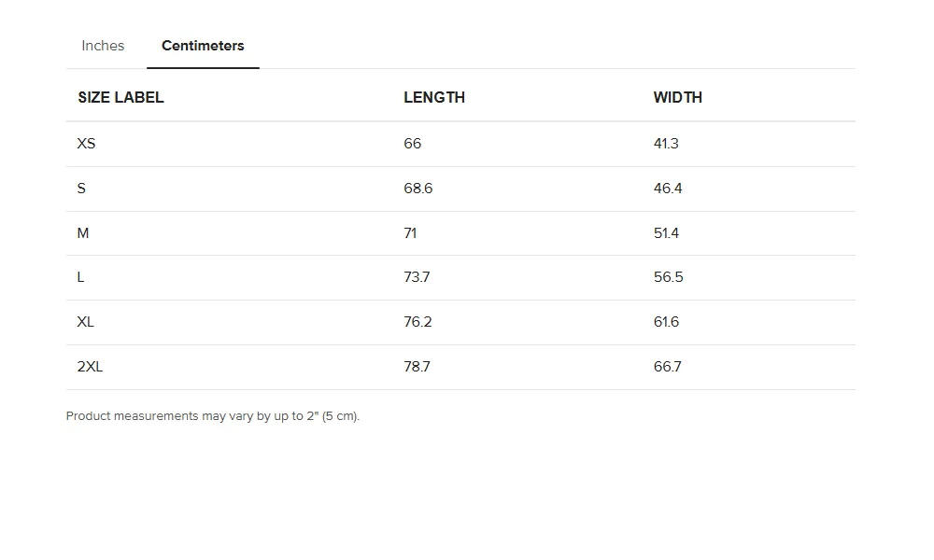Switch to the Inches tab

click(x=103, y=46)
